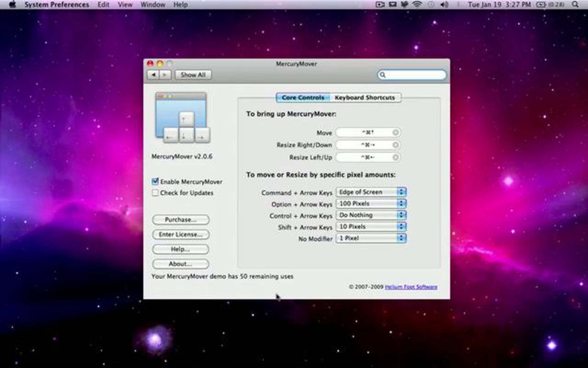Click the Resize Right/Down shortcut field

(x=368, y=145)
